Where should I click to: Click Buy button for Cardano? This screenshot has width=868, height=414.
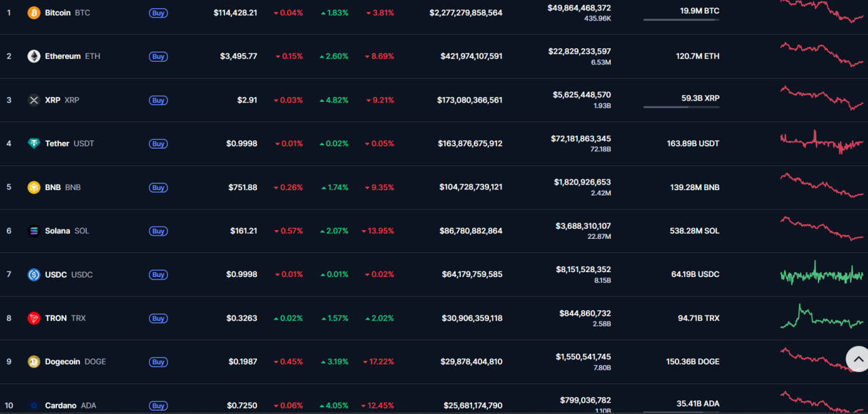click(x=159, y=406)
